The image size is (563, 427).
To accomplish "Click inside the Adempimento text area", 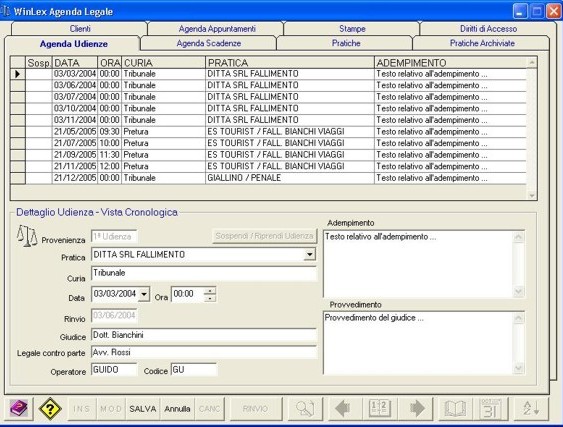I will 418,264.
